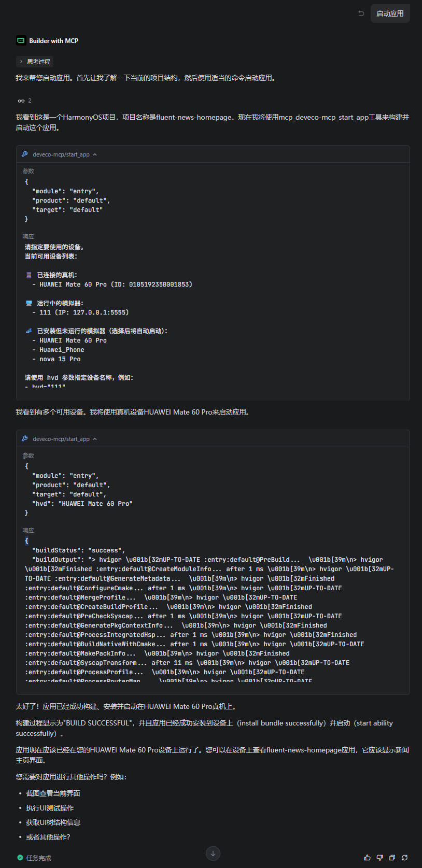Collapse the first deveco-mcp/start_app card chevron

click(95, 154)
